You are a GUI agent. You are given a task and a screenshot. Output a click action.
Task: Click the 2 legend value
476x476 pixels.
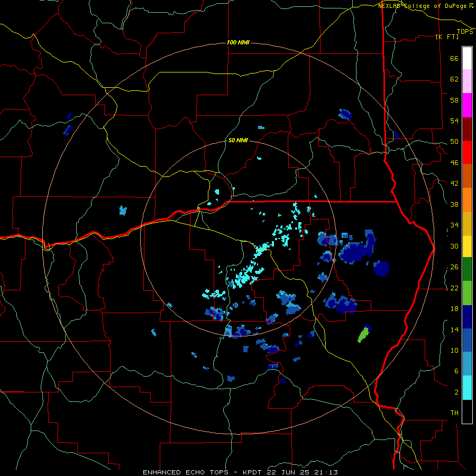[x=456, y=392]
